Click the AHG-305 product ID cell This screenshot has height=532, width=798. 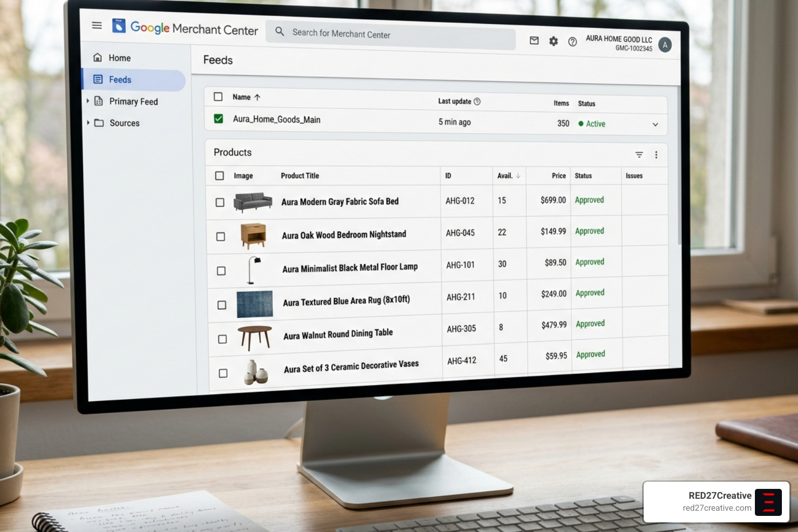pos(461,329)
